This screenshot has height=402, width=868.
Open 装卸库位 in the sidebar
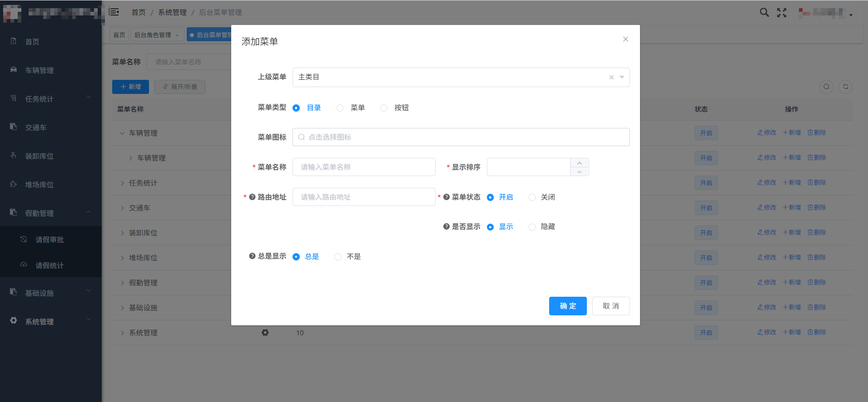point(51,156)
